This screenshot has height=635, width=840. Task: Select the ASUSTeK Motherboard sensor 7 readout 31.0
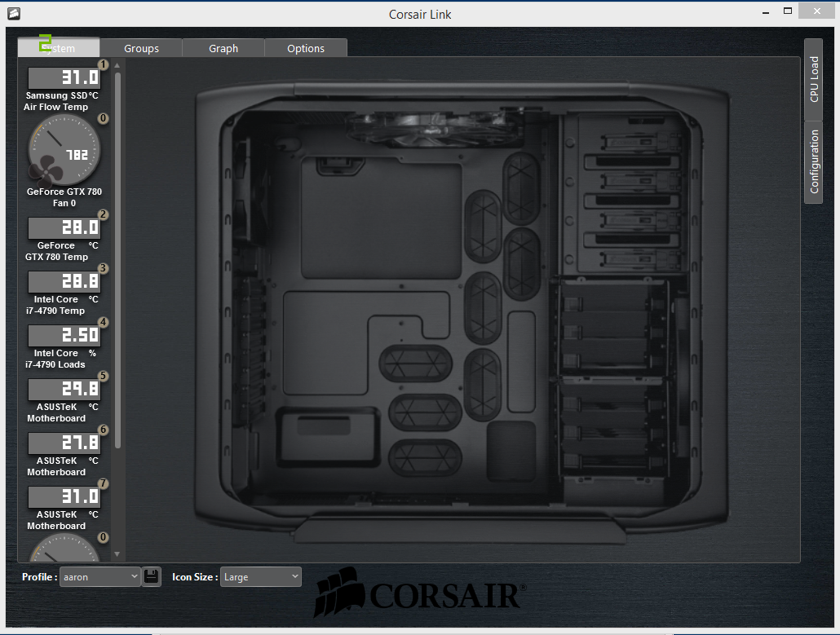(64, 497)
